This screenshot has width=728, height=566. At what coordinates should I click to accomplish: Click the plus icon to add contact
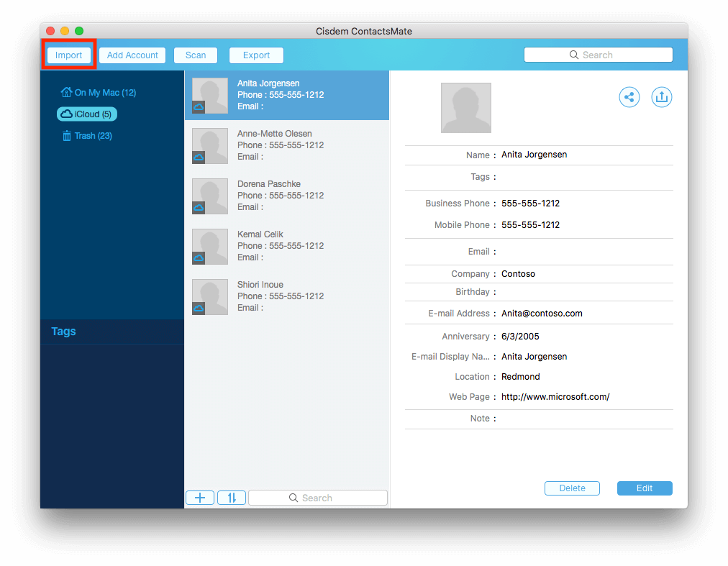tap(200, 498)
